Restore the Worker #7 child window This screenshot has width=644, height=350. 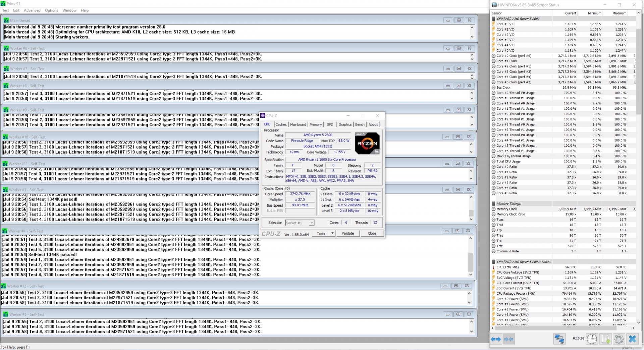point(459,68)
